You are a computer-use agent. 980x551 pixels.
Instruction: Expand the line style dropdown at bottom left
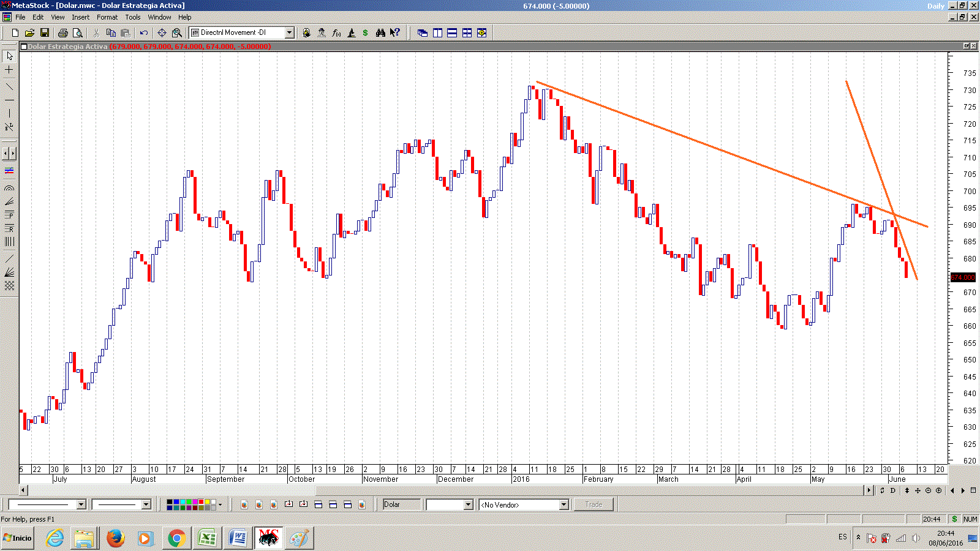(x=81, y=504)
